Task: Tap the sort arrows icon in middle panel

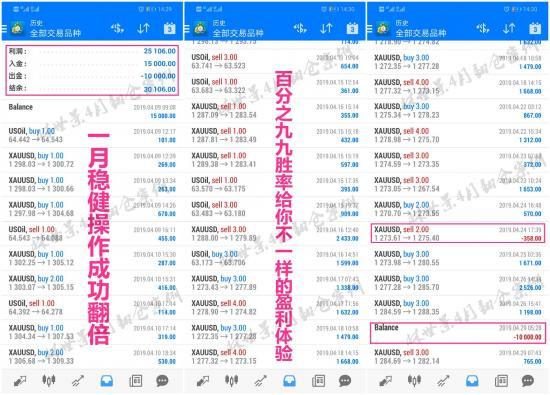Action: [326, 28]
